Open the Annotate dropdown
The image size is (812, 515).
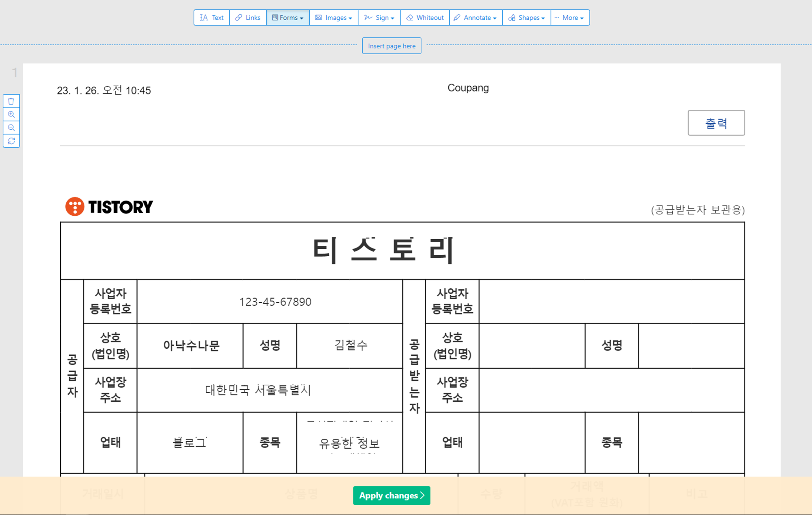point(476,18)
